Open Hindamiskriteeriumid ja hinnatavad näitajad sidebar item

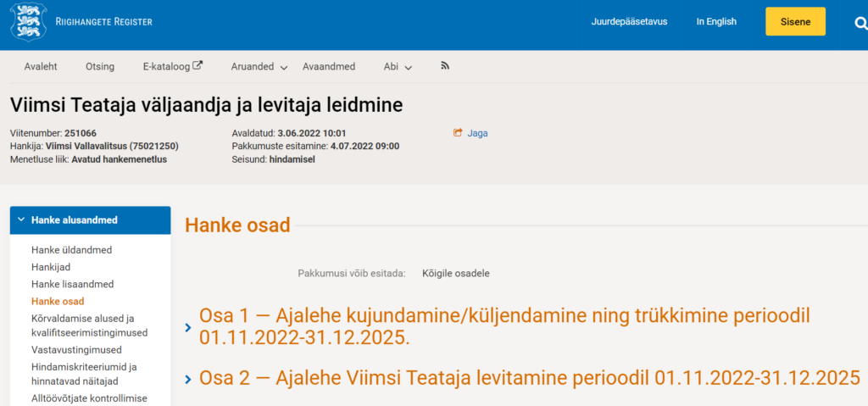click(x=84, y=374)
